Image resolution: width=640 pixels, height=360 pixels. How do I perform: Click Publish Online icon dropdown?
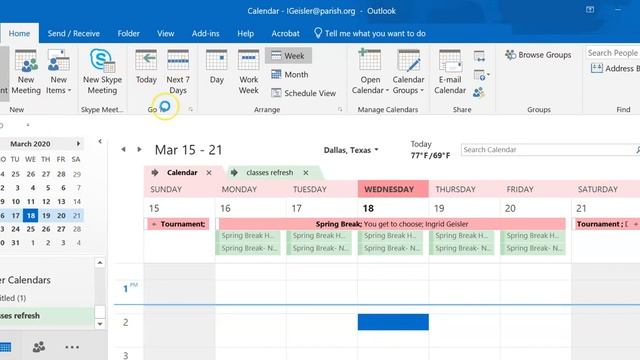481,75
